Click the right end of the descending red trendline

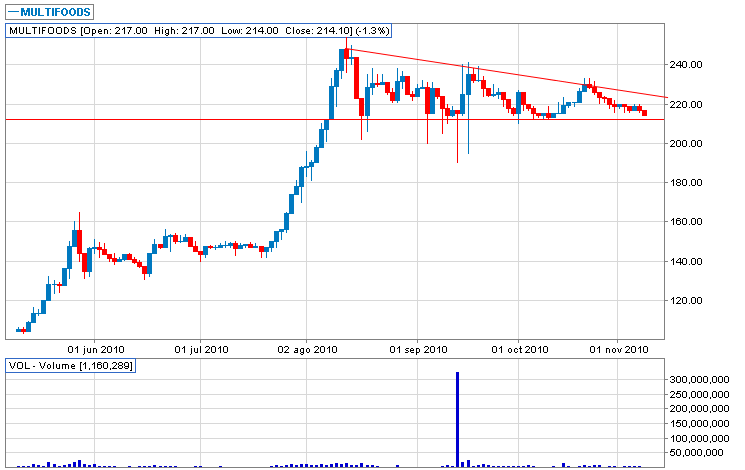click(x=666, y=97)
